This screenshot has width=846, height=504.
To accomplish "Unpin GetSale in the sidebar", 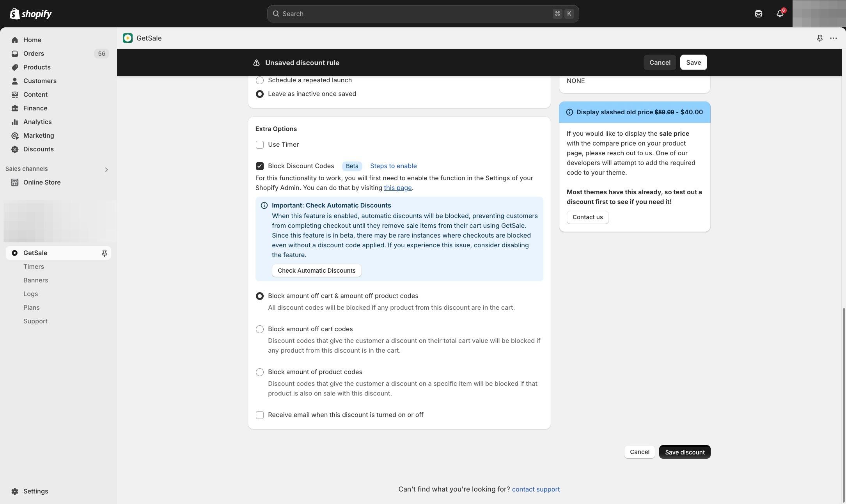I will (104, 253).
